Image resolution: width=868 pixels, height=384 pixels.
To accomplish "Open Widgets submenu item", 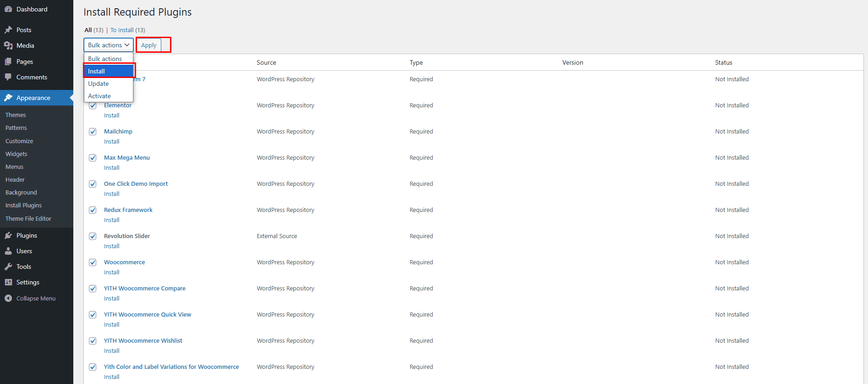I will pos(16,154).
